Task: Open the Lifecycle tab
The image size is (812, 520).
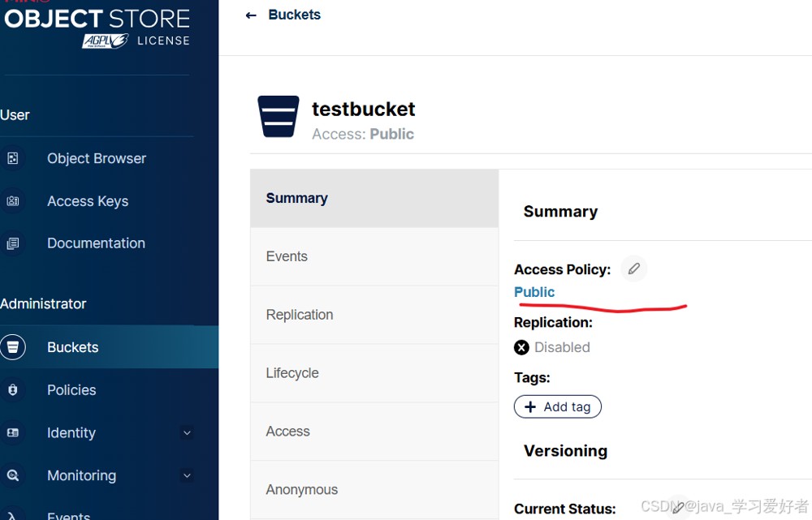Action: point(374,373)
